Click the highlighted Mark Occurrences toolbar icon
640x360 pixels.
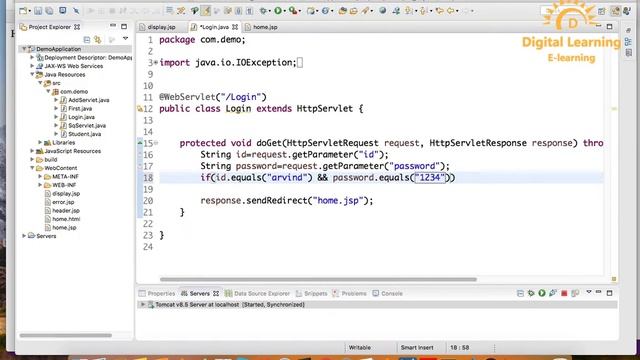click(206, 11)
